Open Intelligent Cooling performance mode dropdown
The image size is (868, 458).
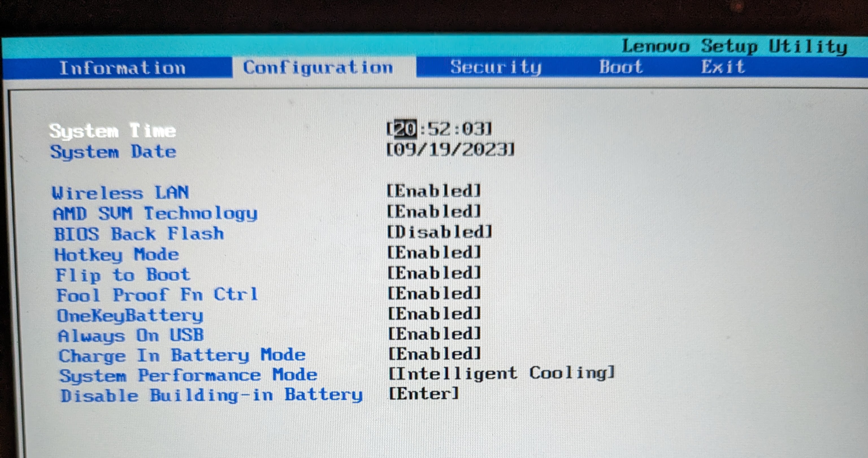click(502, 373)
